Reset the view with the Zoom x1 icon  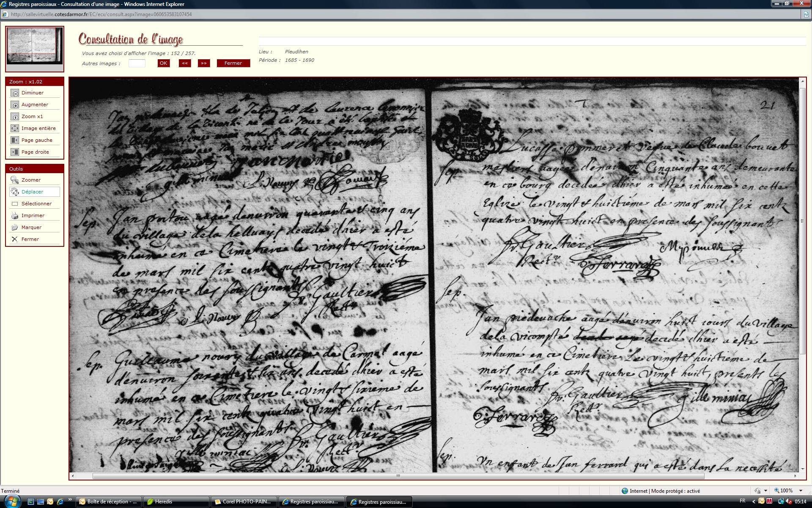click(15, 117)
